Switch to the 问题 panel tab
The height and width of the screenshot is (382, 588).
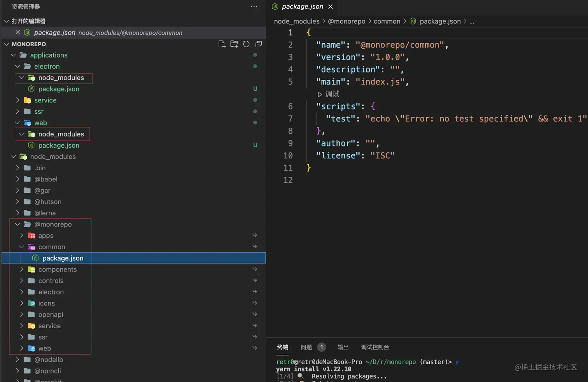(x=306, y=347)
